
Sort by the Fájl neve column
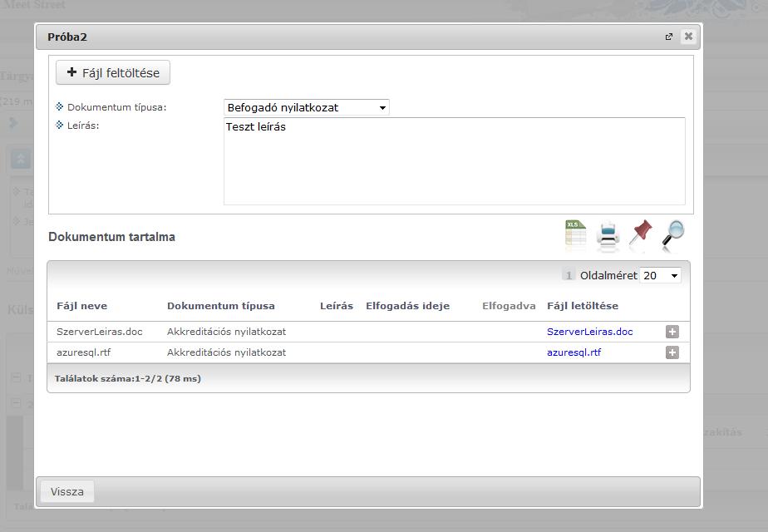(x=81, y=306)
